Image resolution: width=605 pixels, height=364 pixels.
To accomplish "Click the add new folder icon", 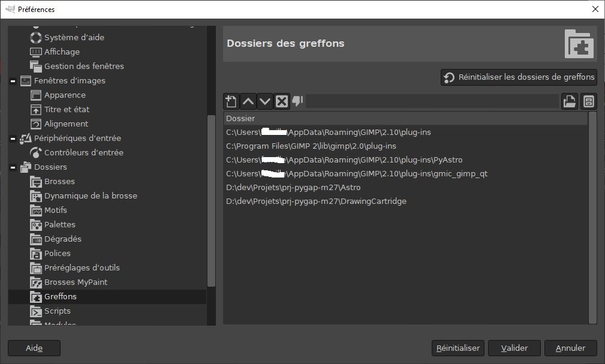I will click(231, 101).
